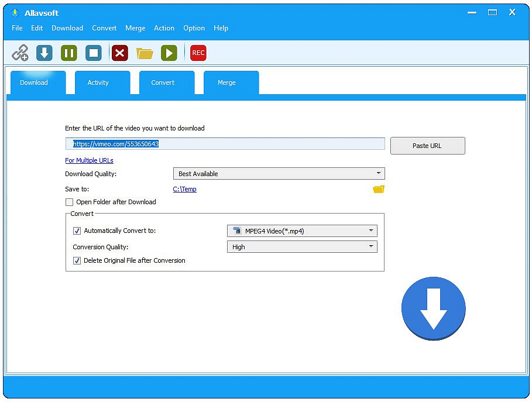Open the Conversion Quality dropdown
The width and height of the screenshot is (532, 402).
coord(370,246)
